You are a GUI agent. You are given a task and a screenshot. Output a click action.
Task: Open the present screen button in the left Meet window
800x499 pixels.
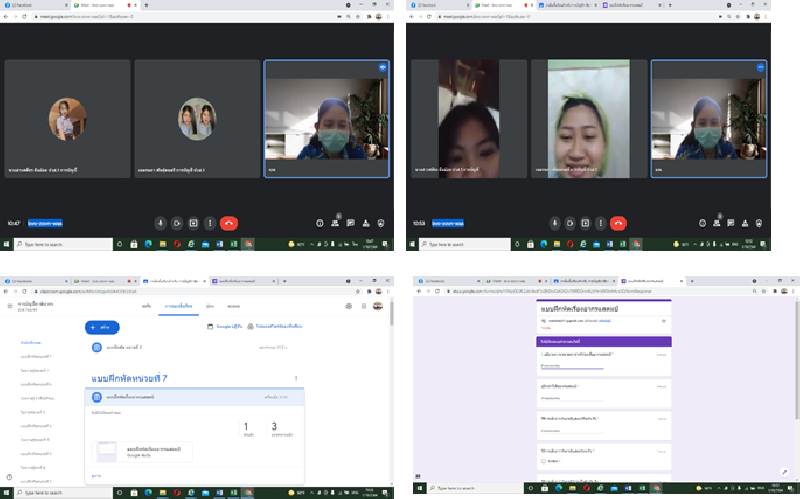194,223
